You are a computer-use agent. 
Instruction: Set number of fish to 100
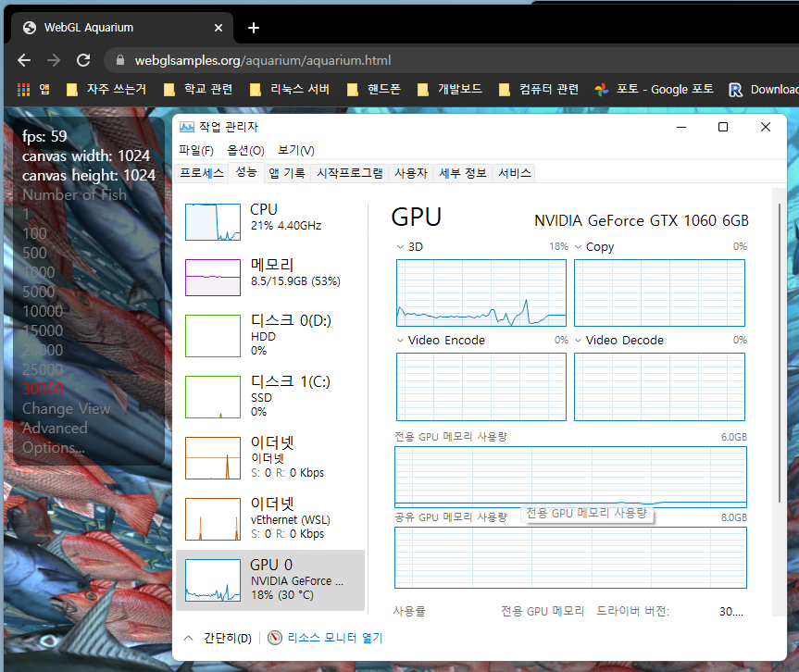coord(34,233)
